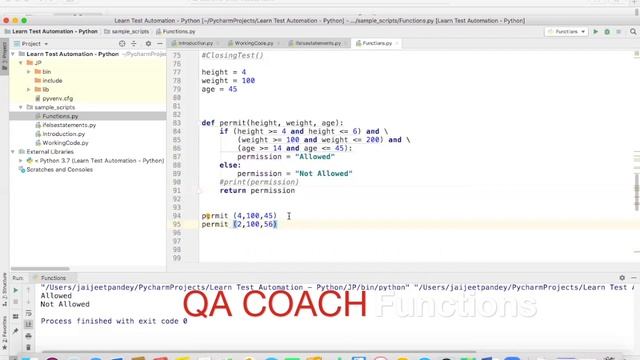640x360 pixels.
Task: Switch to the Introduction.py editor tab
Action: [195, 43]
